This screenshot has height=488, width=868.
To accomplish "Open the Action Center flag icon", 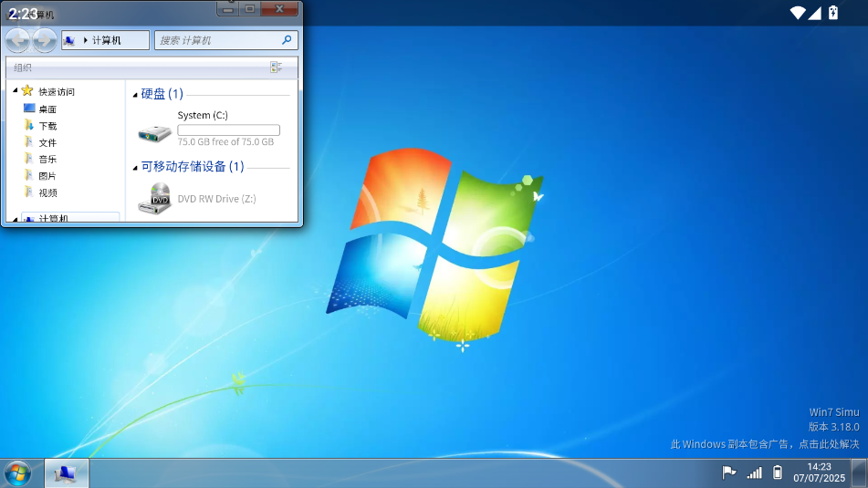I will 729,472.
